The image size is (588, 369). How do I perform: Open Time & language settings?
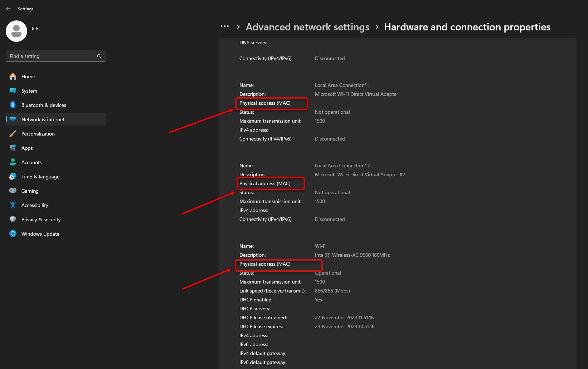click(x=40, y=177)
